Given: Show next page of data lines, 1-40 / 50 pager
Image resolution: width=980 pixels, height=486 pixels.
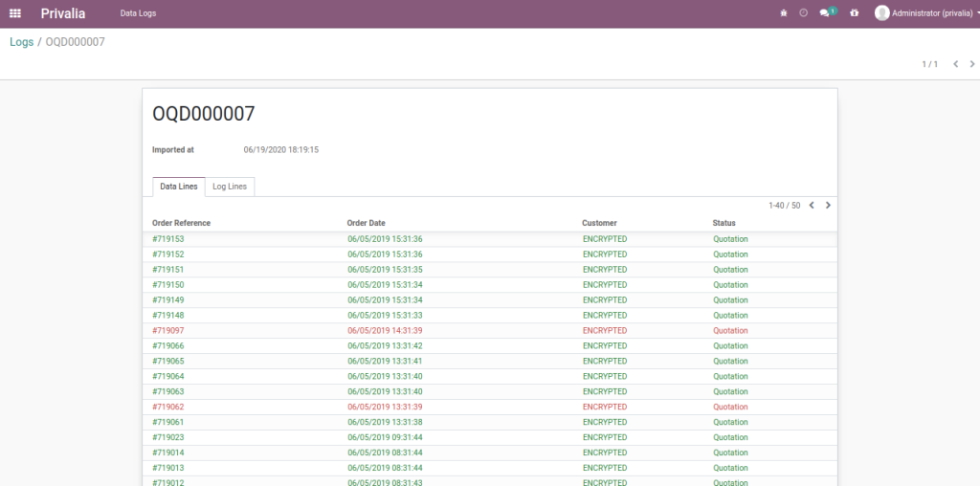Looking at the screenshot, I should 828,206.
